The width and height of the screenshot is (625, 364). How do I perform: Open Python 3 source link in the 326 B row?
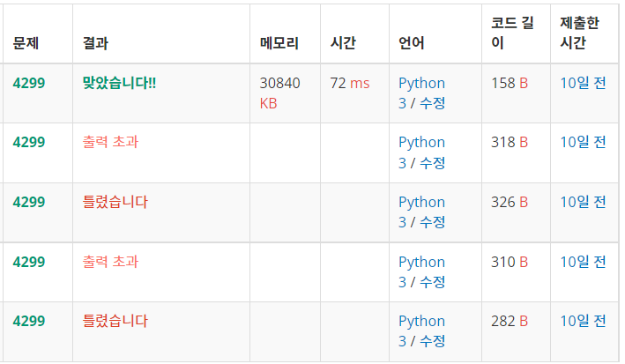pos(421,212)
